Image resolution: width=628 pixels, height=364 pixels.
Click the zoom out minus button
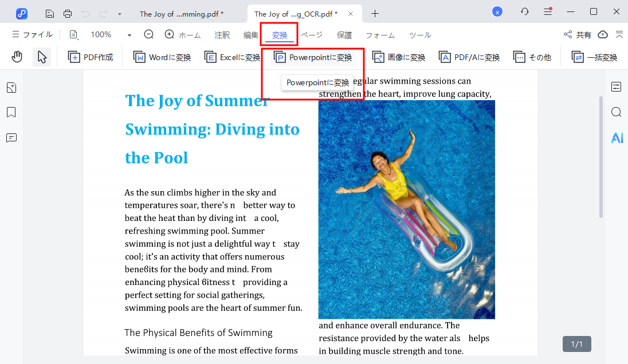149,34
